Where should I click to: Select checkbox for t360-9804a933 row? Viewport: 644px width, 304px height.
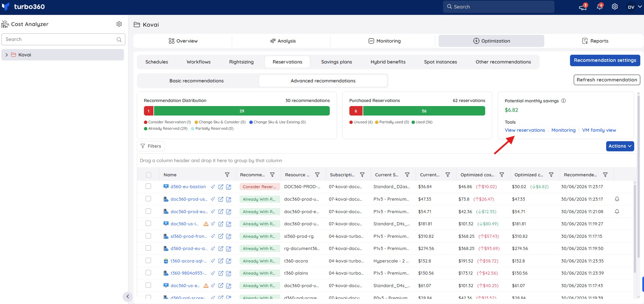tap(148, 273)
